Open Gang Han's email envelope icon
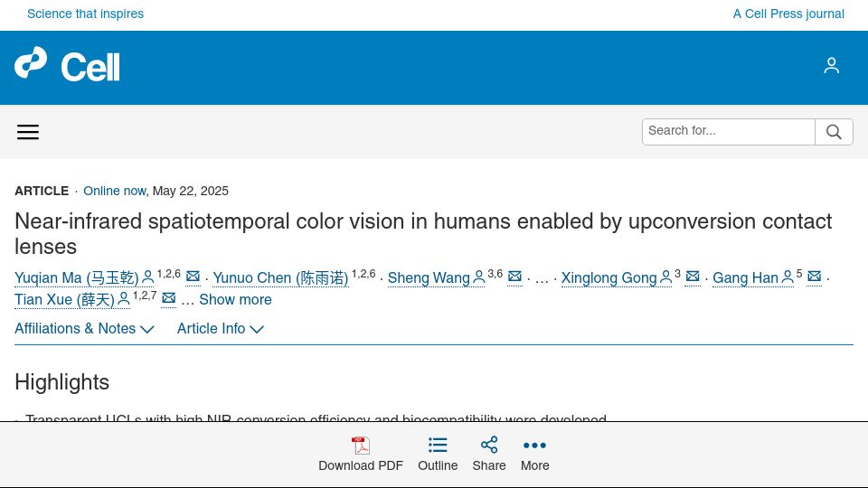This screenshot has width=868, height=488. (815, 277)
